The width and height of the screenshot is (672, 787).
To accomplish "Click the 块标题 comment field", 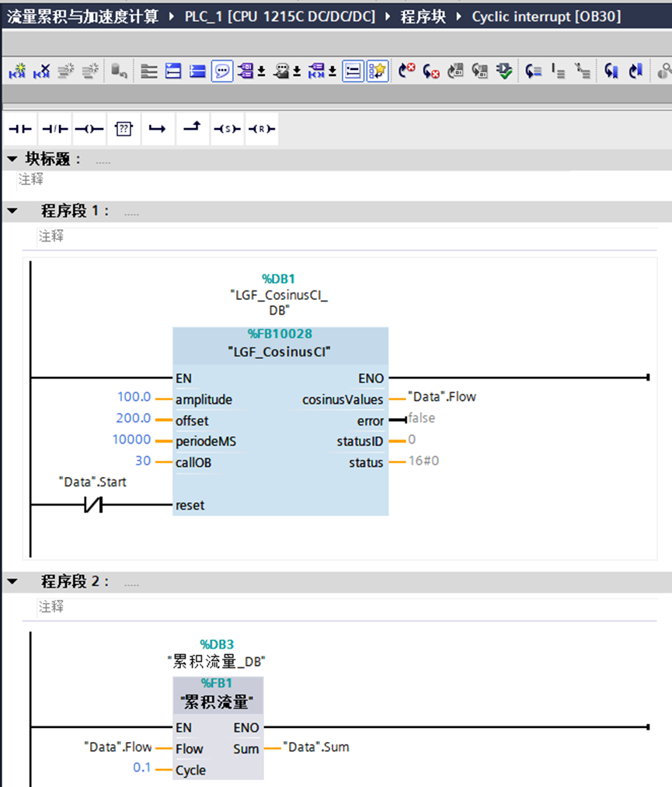I will [x=294, y=179].
